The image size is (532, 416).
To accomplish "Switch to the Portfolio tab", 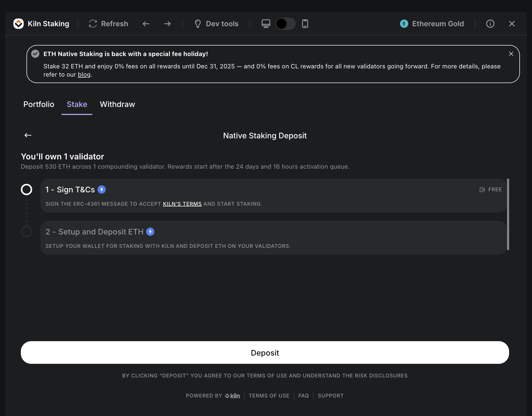I will tap(39, 104).
